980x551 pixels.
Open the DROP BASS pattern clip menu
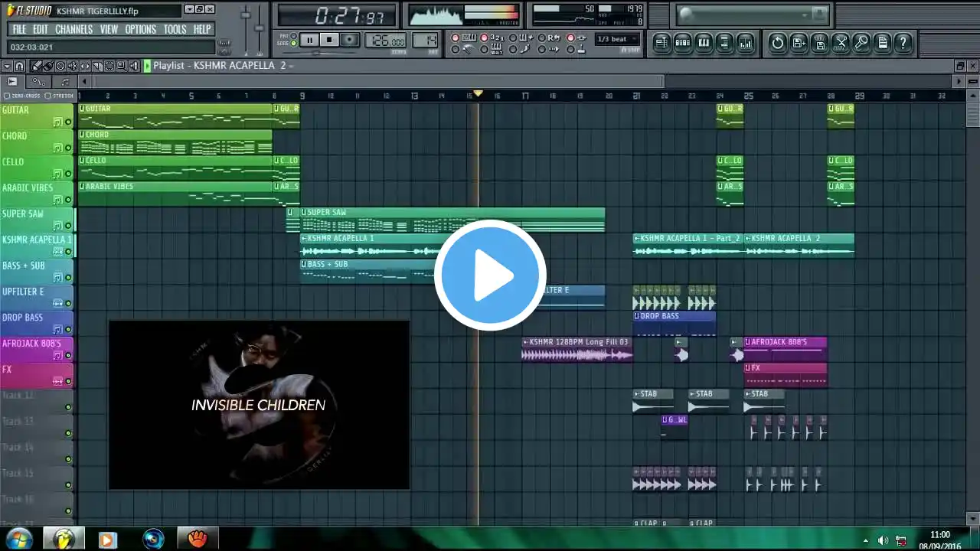tap(637, 316)
